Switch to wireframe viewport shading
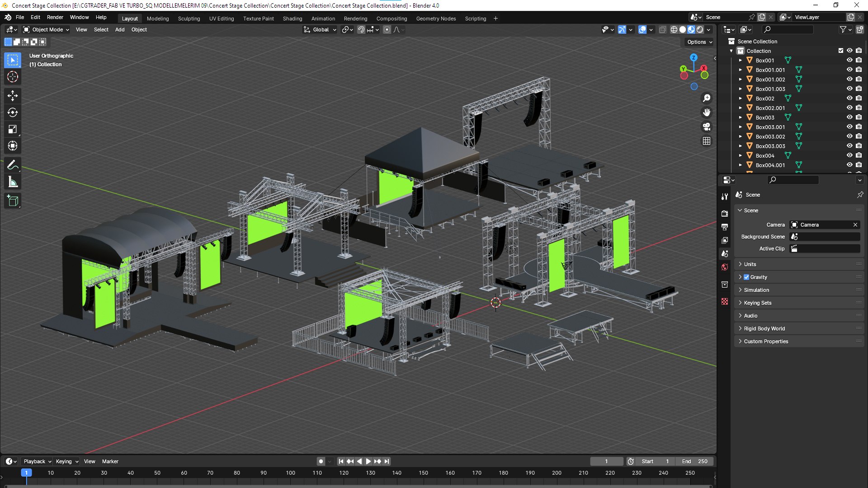868x488 pixels. tap(674, 29)
